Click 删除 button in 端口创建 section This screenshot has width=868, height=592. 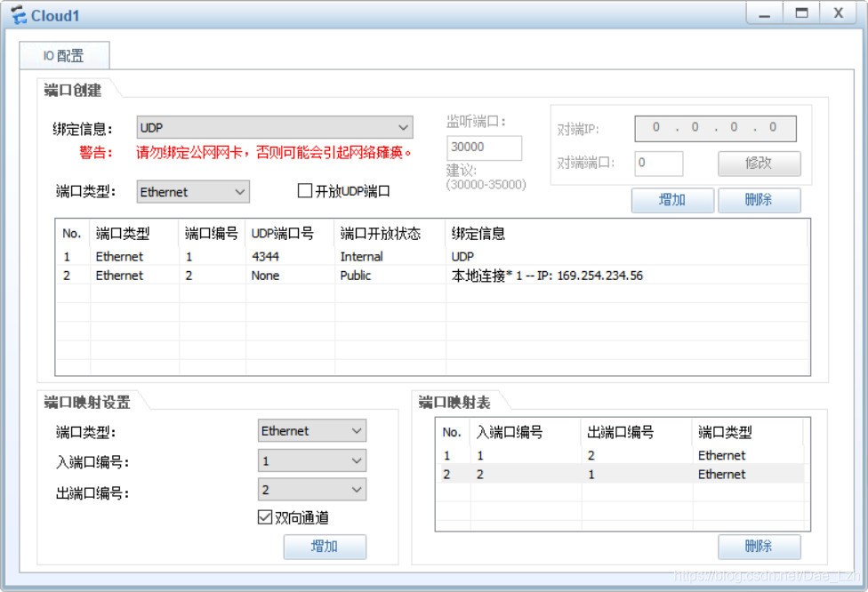(x=759, y=200)
